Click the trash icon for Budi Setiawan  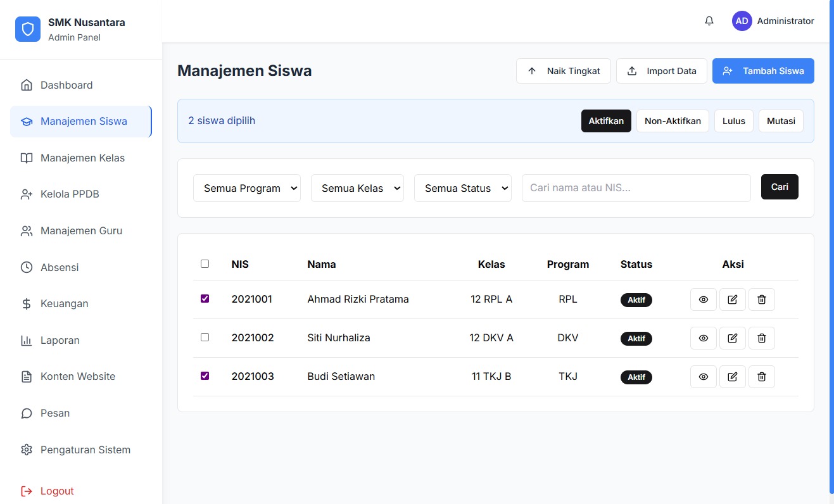761,377
